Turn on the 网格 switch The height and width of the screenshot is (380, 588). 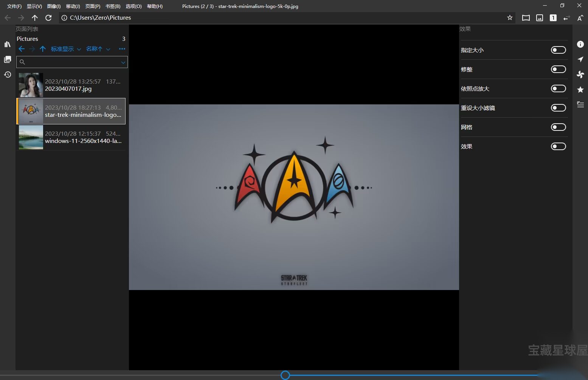click(x=558, y=127)
